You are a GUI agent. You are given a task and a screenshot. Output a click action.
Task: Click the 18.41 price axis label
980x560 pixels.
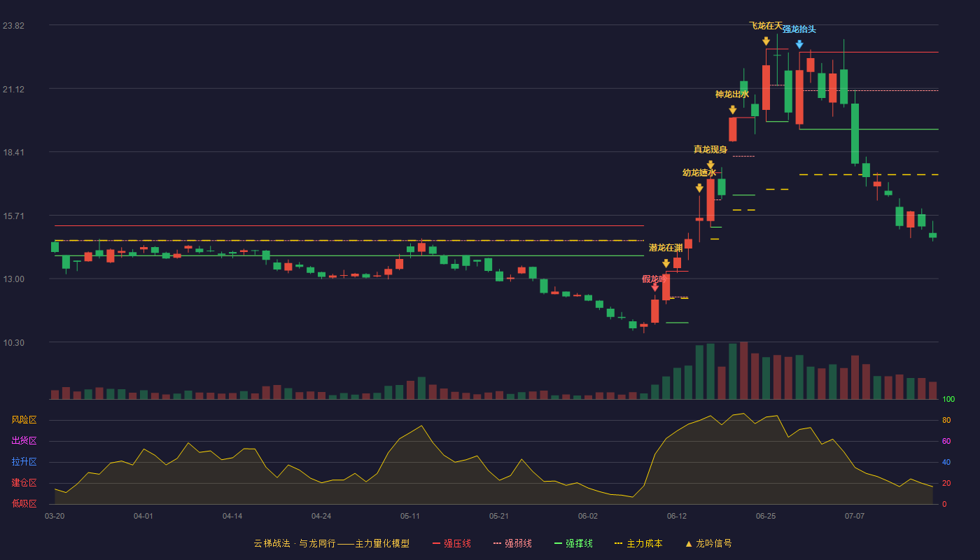click(13, 153)
